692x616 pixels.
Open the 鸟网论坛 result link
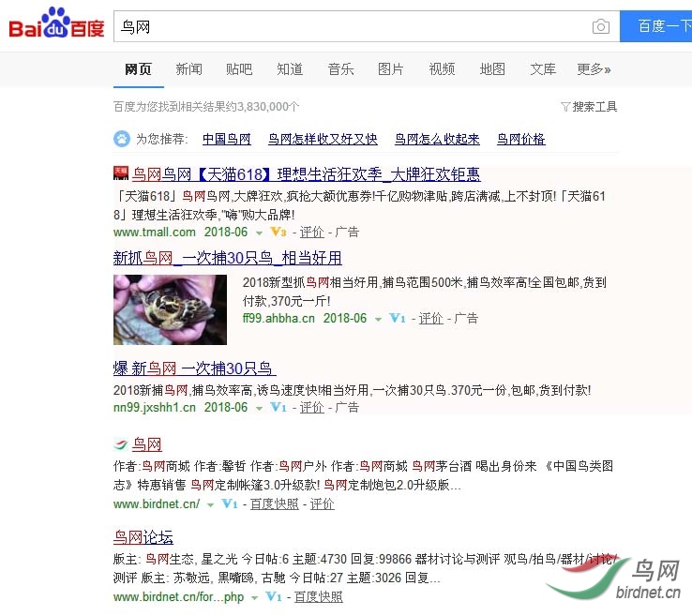click(x=143, y=537)
